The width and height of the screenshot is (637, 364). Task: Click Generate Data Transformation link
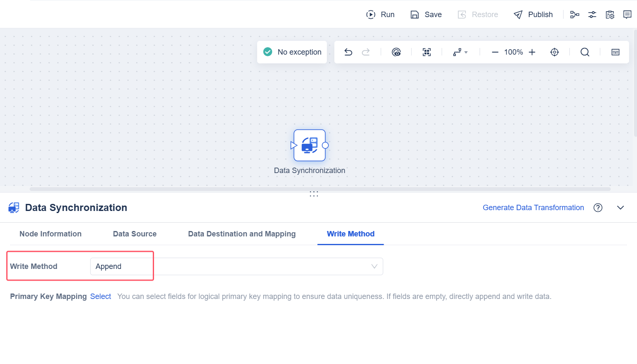(x=533, y=208)
